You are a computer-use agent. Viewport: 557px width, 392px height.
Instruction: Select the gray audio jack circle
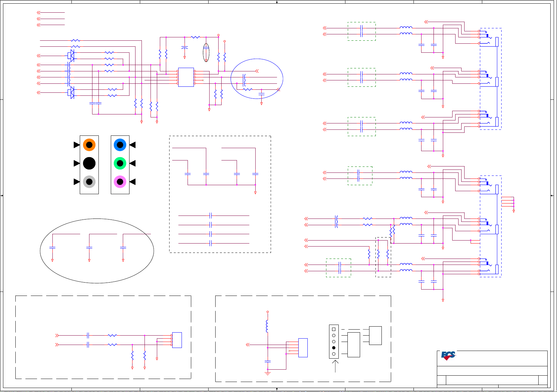pos(89,182)
